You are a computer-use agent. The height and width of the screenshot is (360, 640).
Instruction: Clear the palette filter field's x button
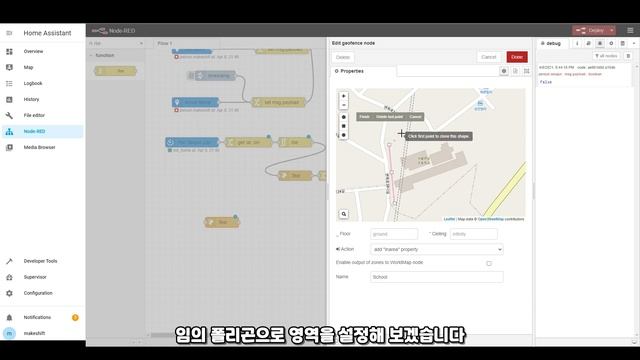[x=141, y=43]
